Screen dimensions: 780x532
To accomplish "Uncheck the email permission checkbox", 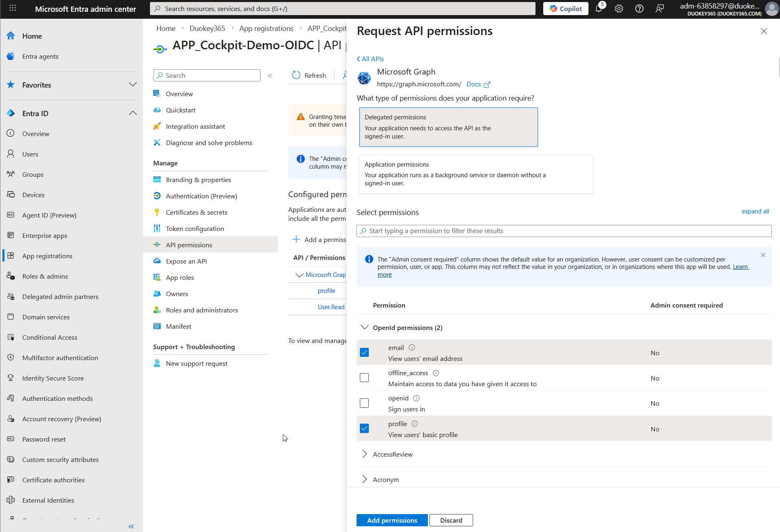I will tap(364, 352).
